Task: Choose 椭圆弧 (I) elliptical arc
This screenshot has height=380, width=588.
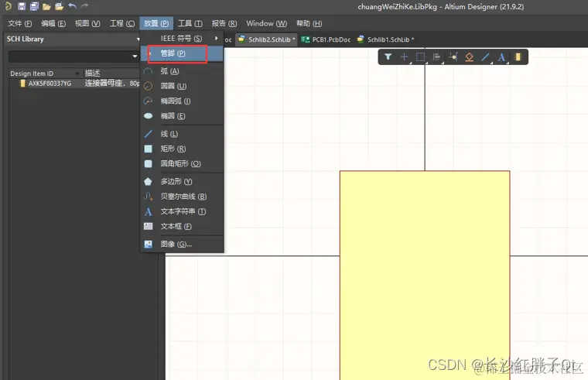Action: tap(182, 101)
